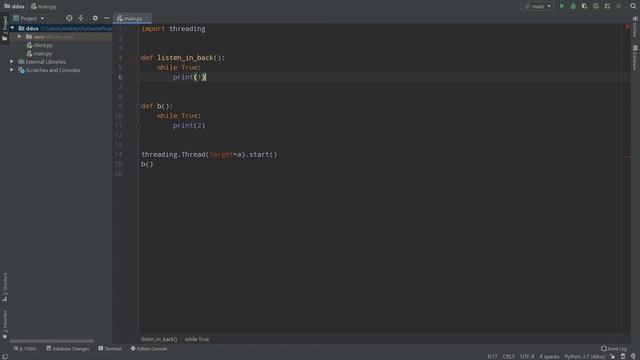Expand Scratches and Consoles node

[x=12, y=70]
